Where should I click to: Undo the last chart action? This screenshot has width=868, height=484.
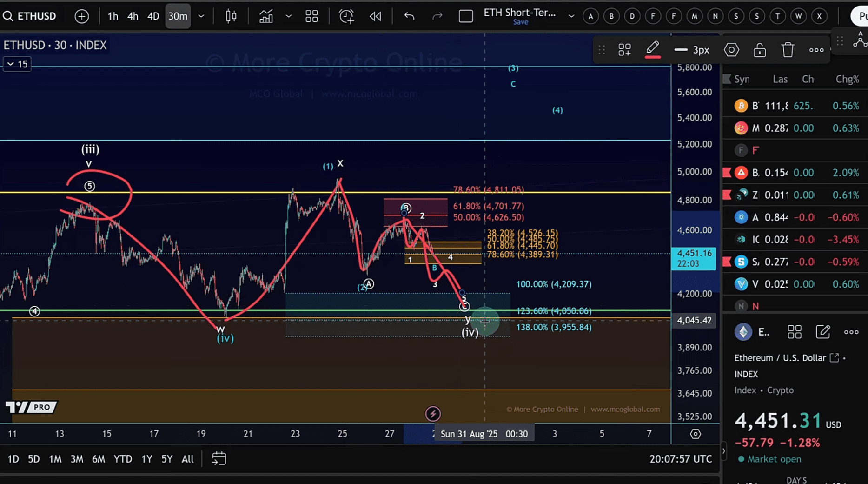[409, 16]
